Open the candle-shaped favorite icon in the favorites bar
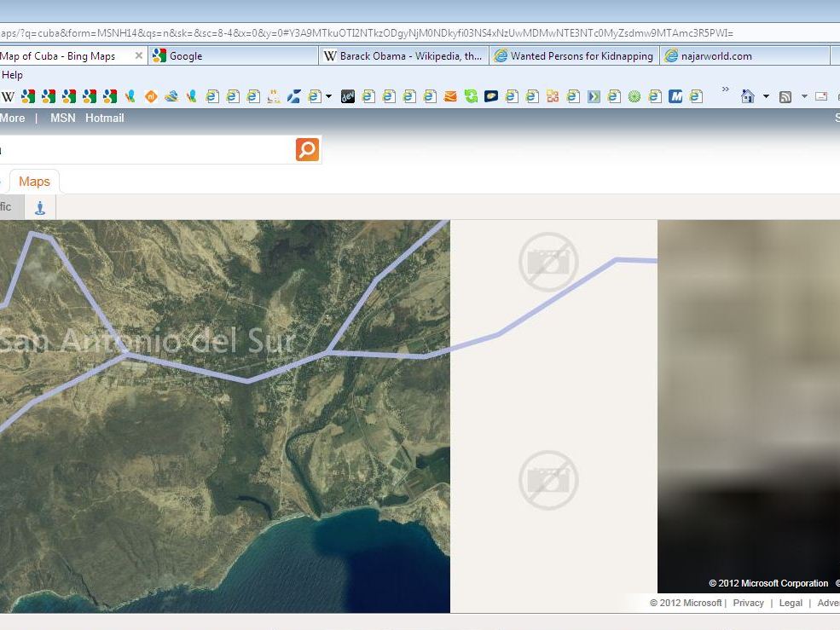Viewport: 840px width, 630px height. (274, 96)
